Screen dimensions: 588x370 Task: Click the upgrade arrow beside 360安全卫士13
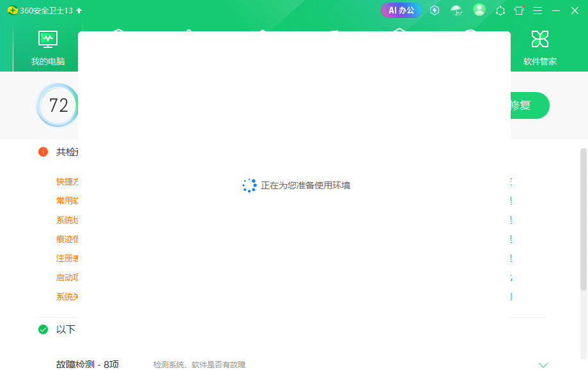(x=79, y=11)
